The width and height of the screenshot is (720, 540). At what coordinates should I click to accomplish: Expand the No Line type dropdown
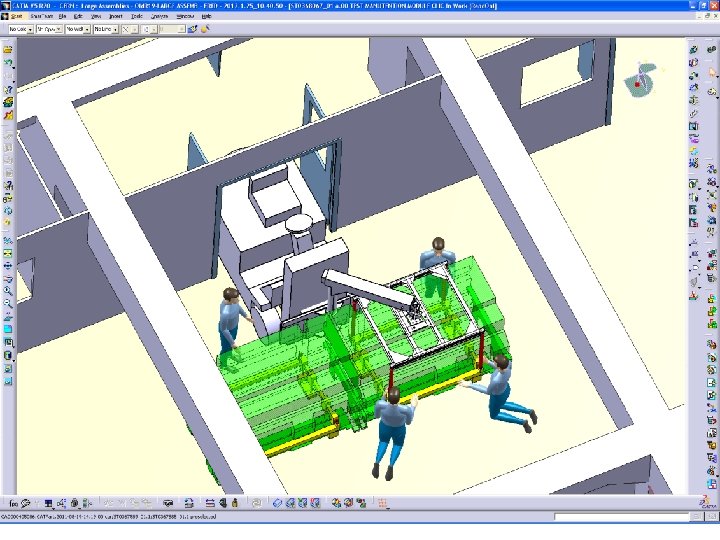[115, 29]
